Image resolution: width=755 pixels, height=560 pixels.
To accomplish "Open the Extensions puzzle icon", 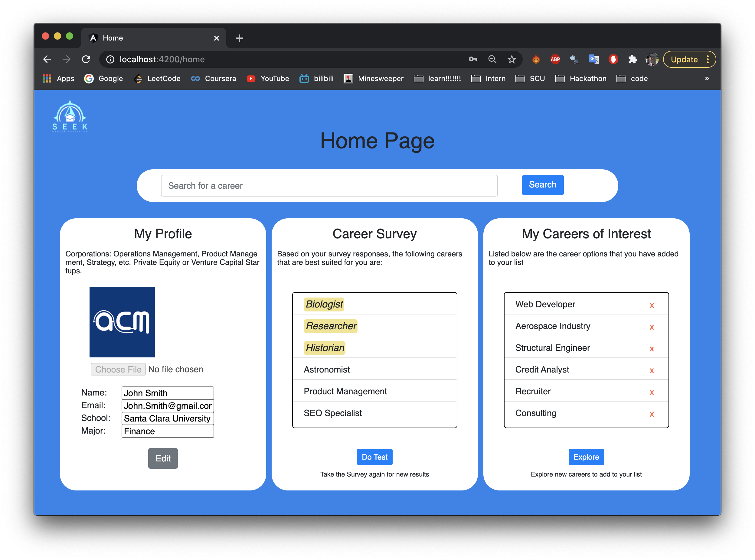I will (632, 59).
